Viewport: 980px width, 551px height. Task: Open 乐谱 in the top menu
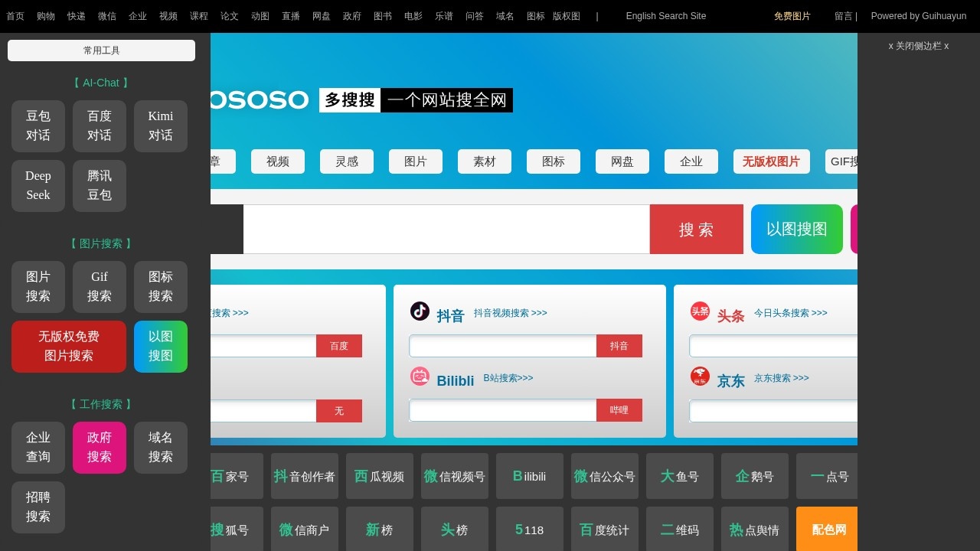tap(444, 16)
